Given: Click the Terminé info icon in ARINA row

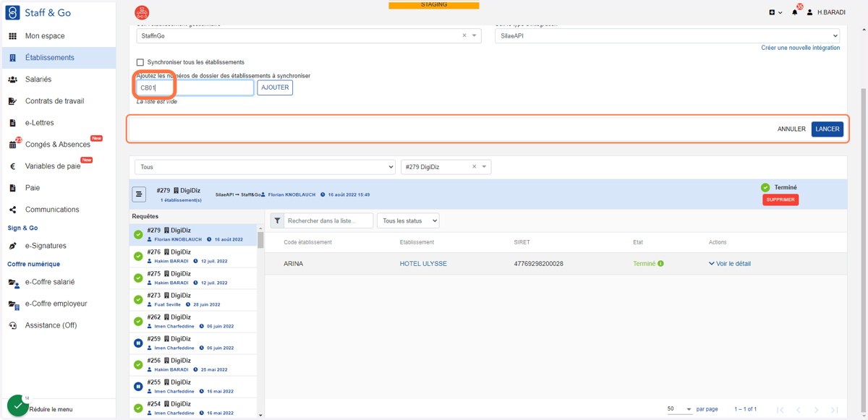Looking at the screenshot, I should tap(660, 264).
